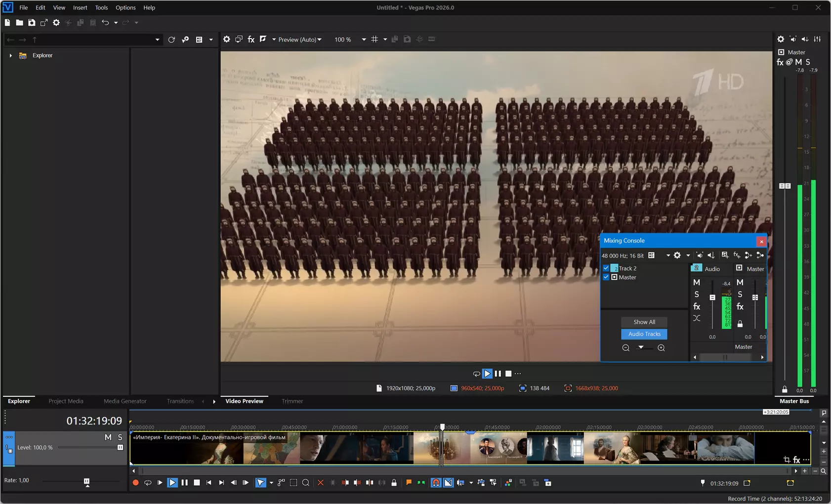Viewport: 831px width, 504px height.
Task: Open Master Bus audio properties gear
Action: point(781,39)
